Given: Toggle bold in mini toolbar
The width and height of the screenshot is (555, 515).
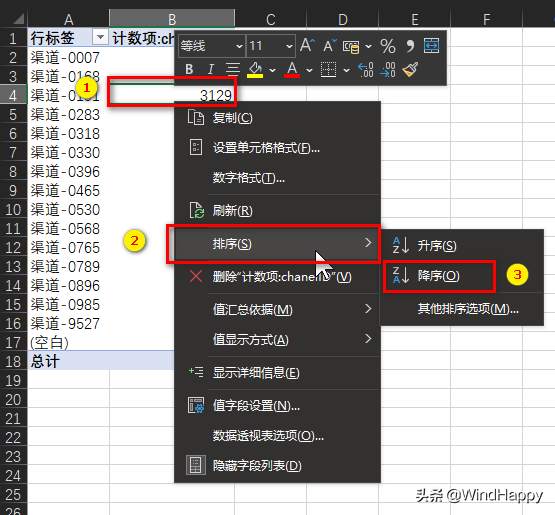Looking at the screenshot, I should coord(189,69).
